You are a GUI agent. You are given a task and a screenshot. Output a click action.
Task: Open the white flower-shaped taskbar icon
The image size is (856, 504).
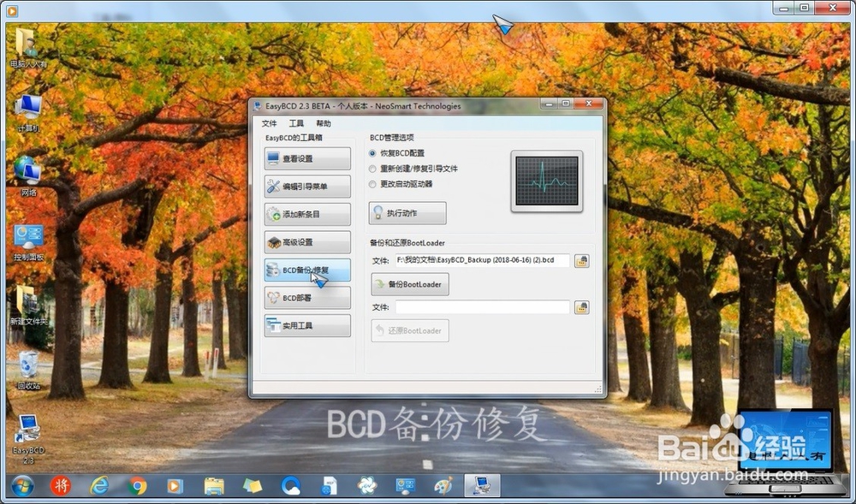(x=367, y=485)
